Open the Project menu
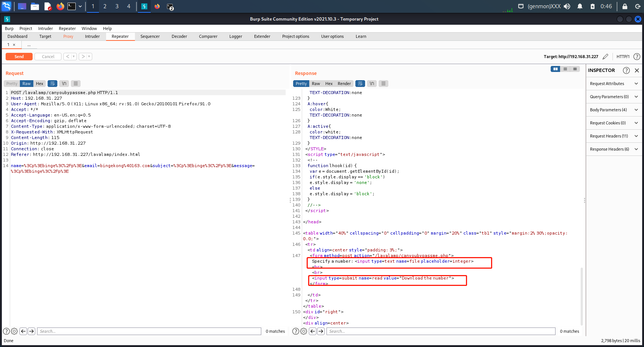 [26, 28]
